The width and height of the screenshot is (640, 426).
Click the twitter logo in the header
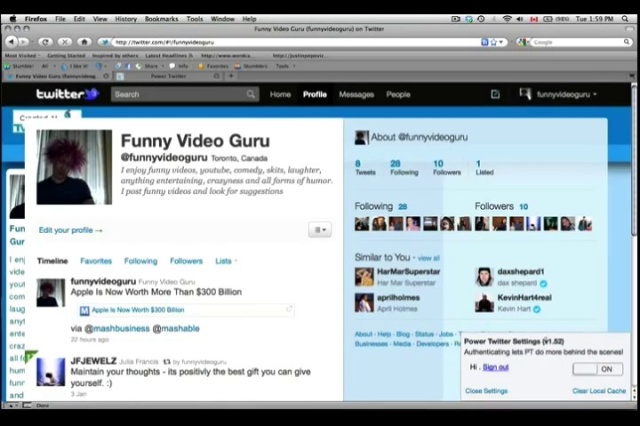tap(67, 94)
